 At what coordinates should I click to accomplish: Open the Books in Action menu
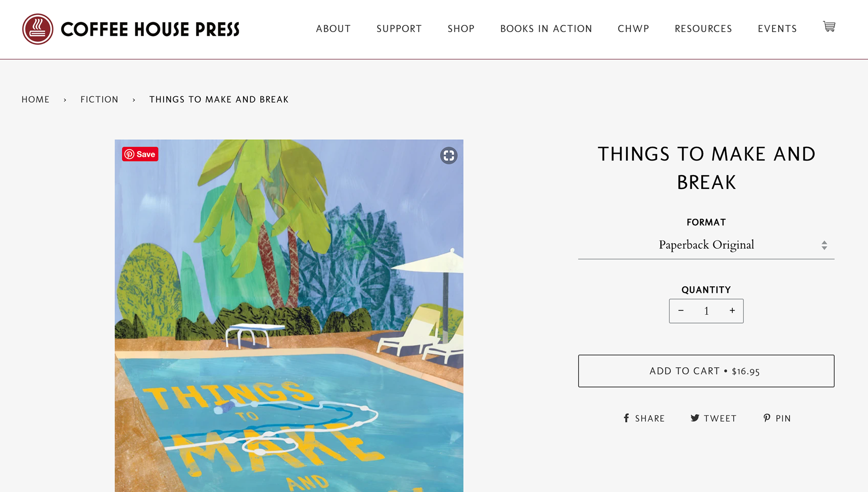click(x=546, y=29)
